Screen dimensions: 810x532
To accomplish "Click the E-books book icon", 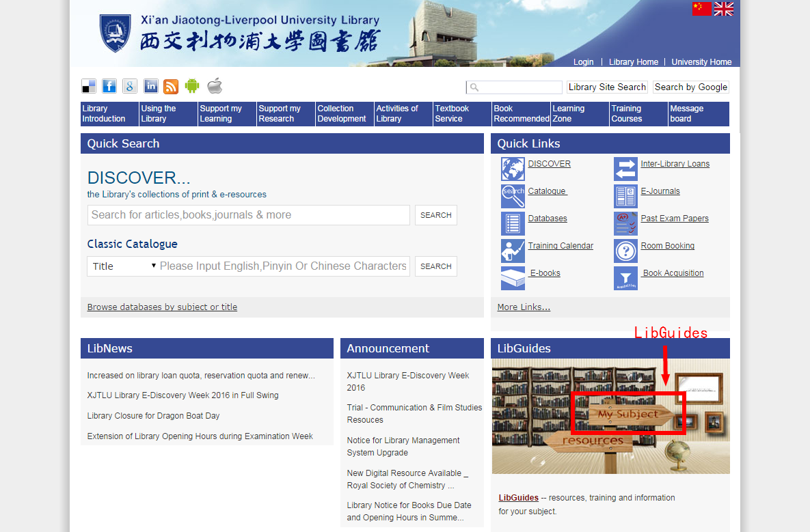I will click(x=513, y=278).
